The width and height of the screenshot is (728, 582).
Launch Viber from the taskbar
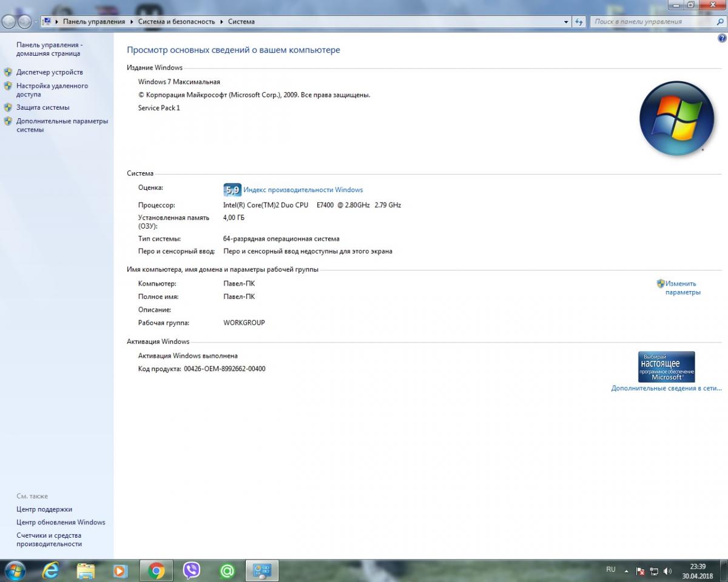pos(192,570)
